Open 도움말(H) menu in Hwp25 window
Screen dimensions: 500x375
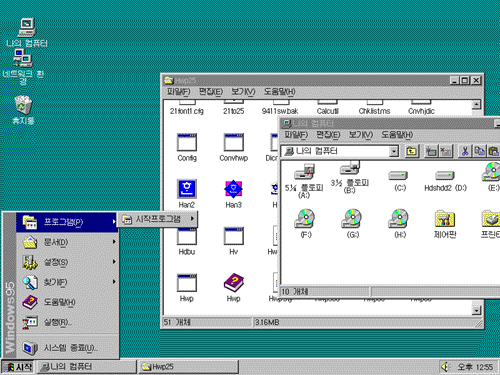coord(280,92)
